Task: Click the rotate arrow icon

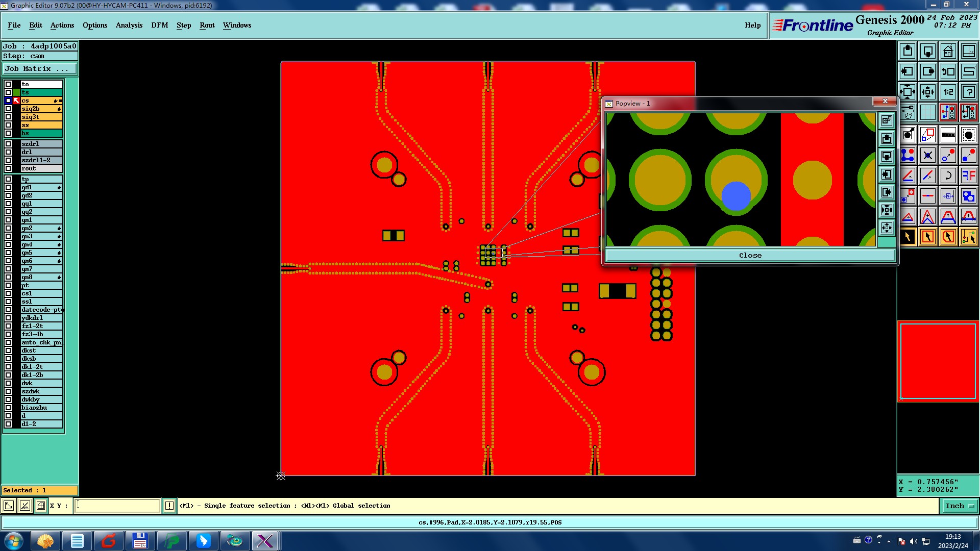Action: click(948, 176)
